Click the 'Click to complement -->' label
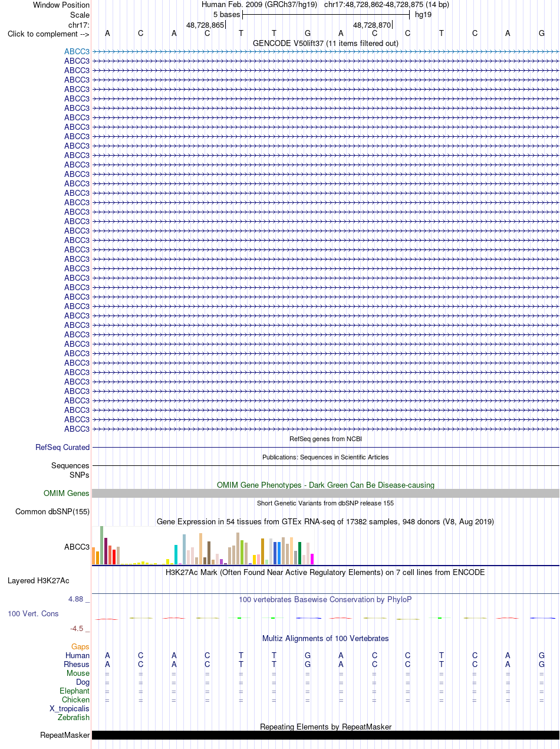 click(x=48, y=34)
